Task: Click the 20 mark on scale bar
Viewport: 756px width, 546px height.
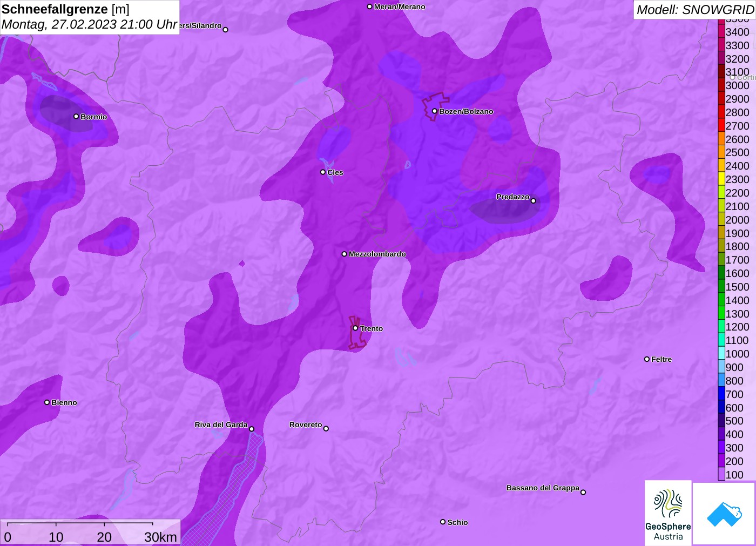Action: point(104,537)
